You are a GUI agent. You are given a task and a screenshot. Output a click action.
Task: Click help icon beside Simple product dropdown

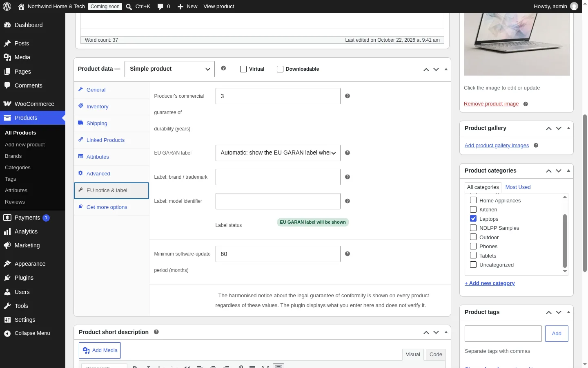pos(223,68)
